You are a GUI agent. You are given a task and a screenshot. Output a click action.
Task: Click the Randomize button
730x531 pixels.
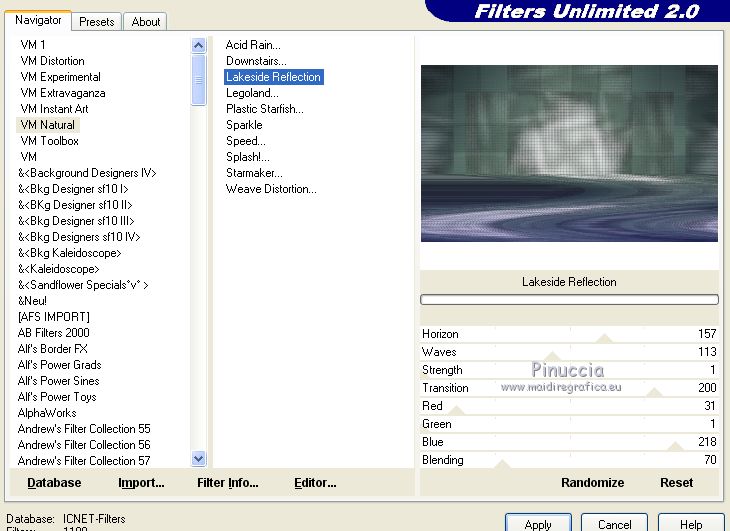[592, 483]
